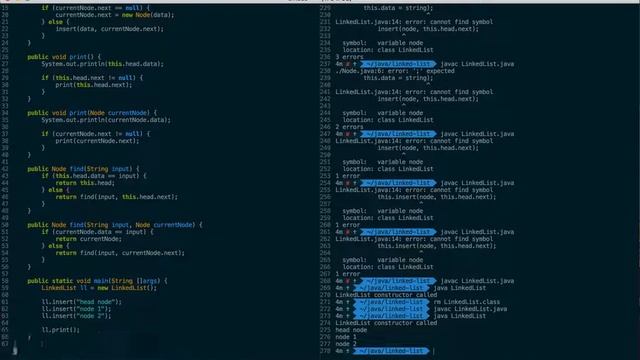This screenshot has height=360, width=640.
Task: Click the "./Node.java:6: error: ';' expected" message
Action: point(395,71)
